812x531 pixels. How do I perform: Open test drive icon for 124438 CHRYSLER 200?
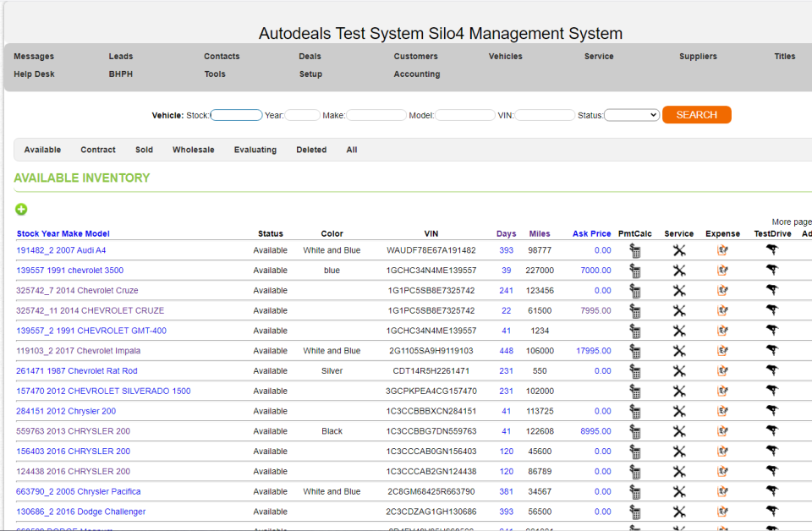(x=772, y=471)
